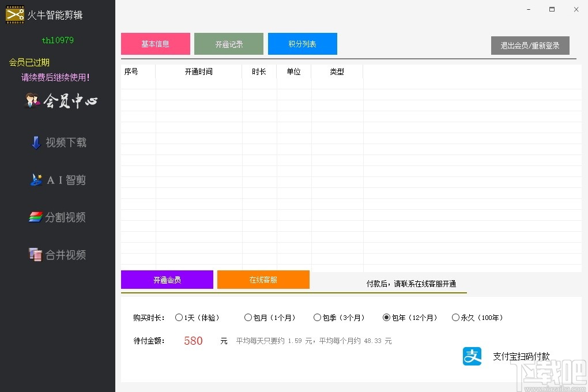Open the 分割视频 tool
Image resolution: width=588 pixels, height=392 pixels.
click(x=58, y=217)
